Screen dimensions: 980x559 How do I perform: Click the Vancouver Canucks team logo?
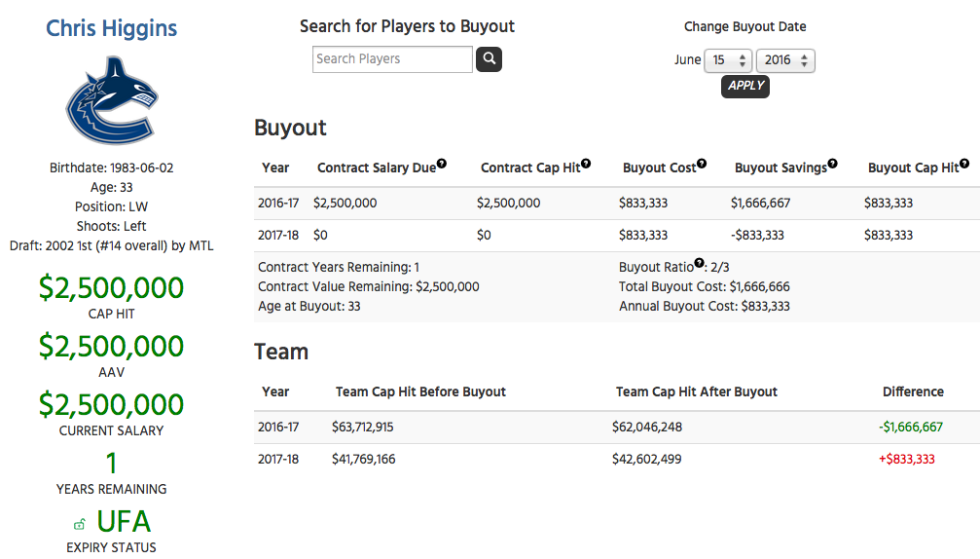112,100
